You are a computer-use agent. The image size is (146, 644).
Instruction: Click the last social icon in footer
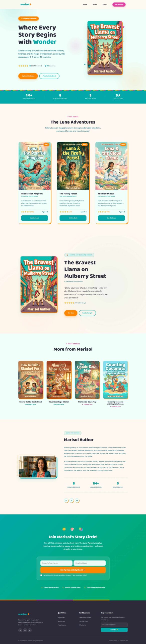pos(30,630)
